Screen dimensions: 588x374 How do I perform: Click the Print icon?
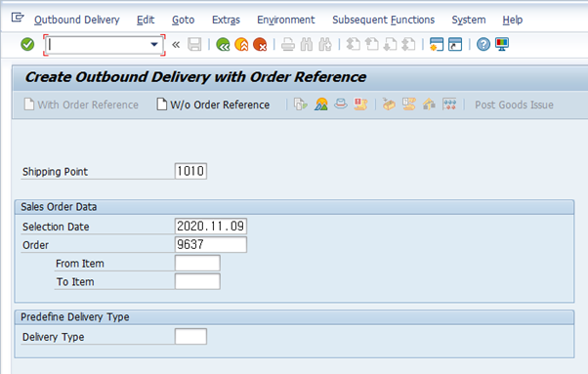click(x=288, y=45)
